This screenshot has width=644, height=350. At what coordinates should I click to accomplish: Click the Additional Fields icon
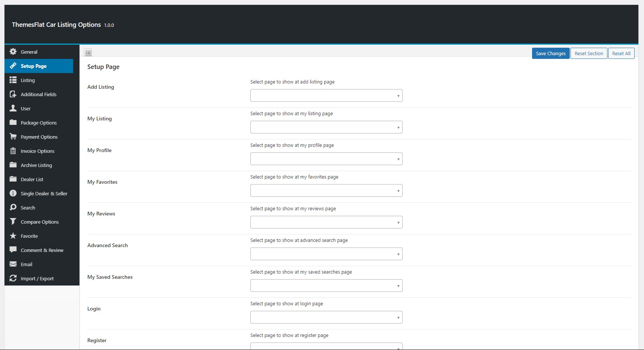tap(13, 94)
